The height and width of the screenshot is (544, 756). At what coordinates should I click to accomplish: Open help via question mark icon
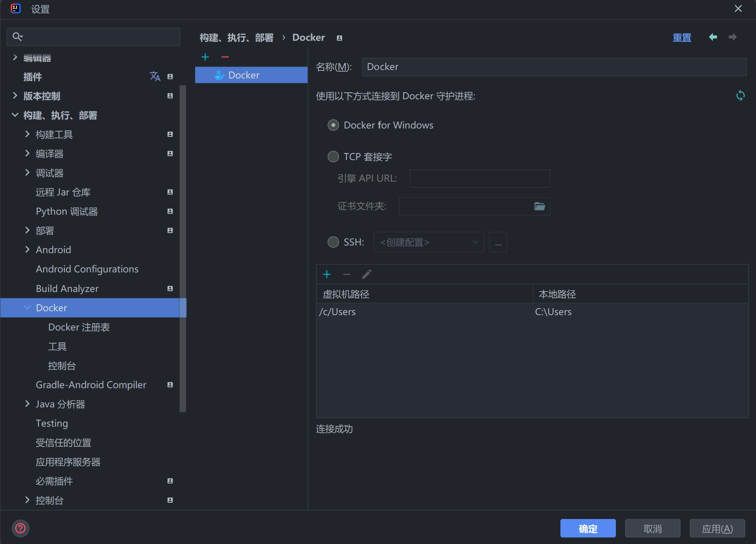tap(20, 528)
